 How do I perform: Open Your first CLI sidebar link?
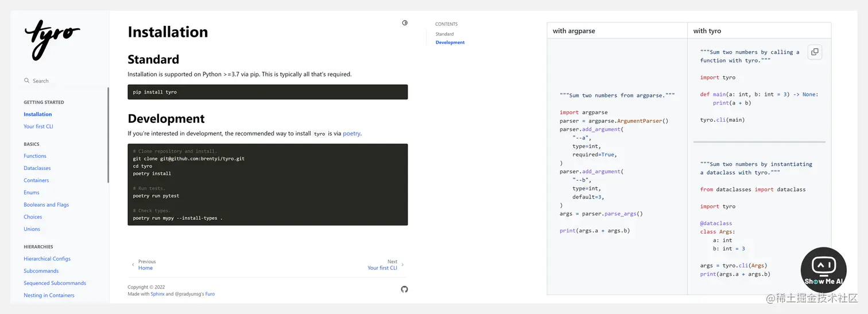pos(38,126)
